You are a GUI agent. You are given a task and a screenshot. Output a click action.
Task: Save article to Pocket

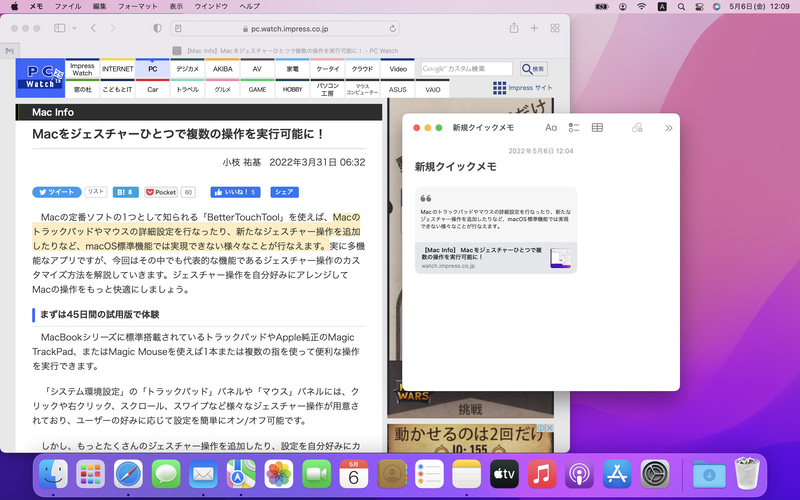161,192
